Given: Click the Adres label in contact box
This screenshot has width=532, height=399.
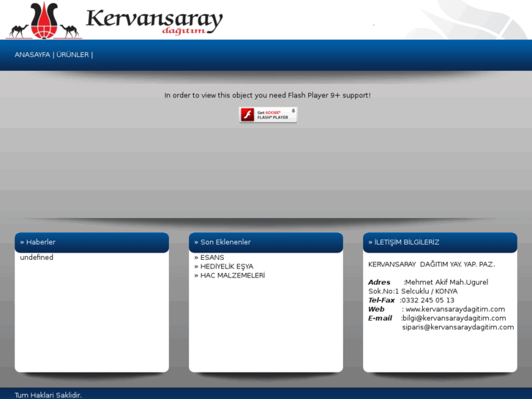Looking at the screenshot, I should [x=379, y=282].
